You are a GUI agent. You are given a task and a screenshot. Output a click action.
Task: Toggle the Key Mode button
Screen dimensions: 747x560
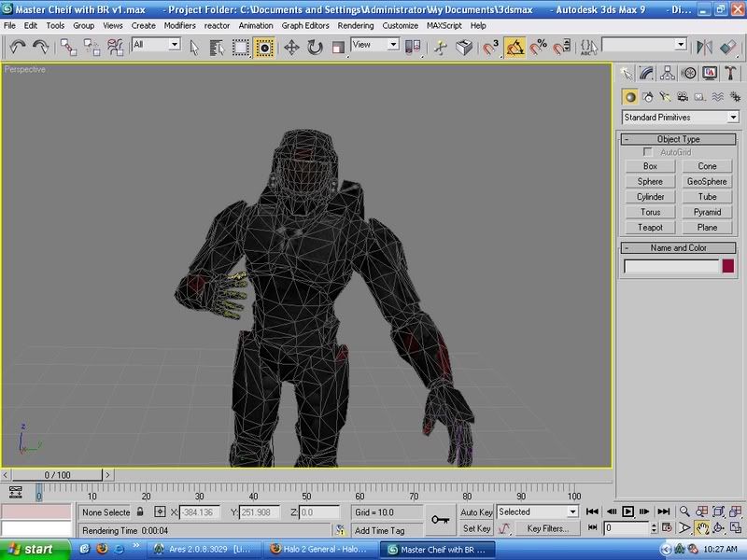tap(592, 527)
